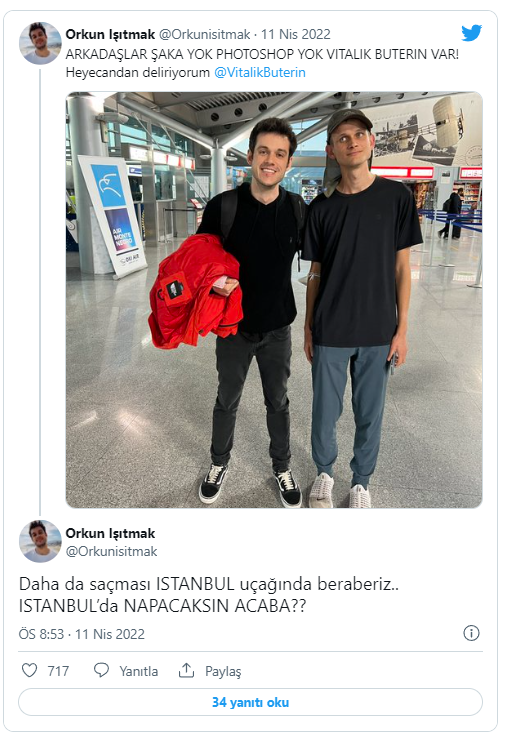The height and width of the screenshot is (737, 507).
Task: Click the lower 'Orkun Işıtmak' author name
Action: coord(110,533)
